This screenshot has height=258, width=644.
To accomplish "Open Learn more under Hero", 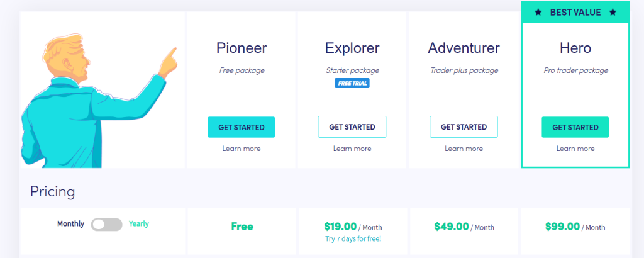I will (575, 149).
